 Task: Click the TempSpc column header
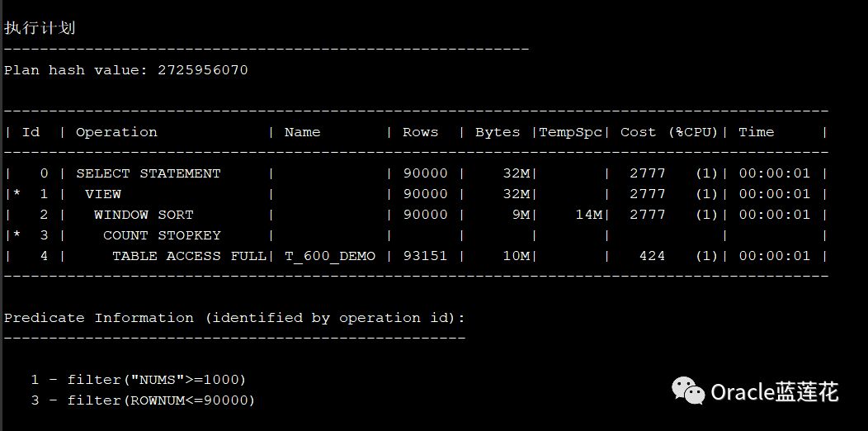pos(571,132)
